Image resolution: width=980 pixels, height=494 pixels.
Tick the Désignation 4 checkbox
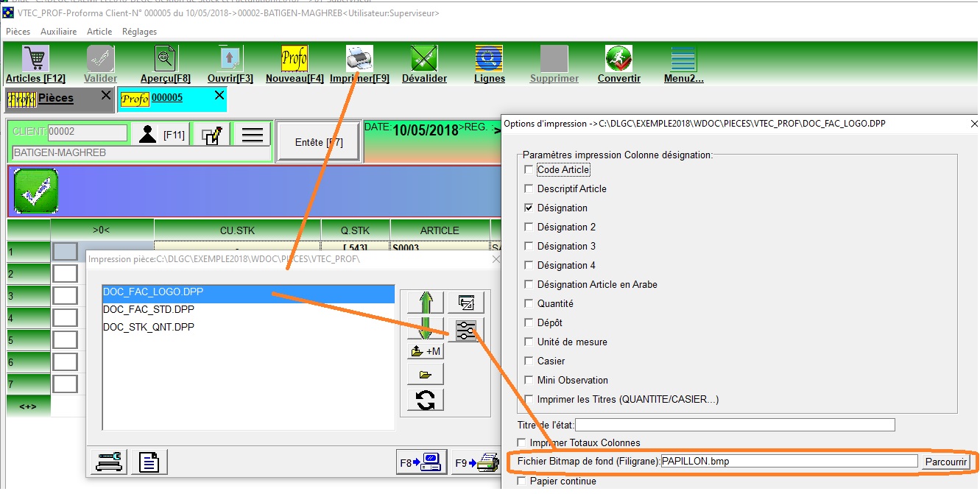coord(528,265)
